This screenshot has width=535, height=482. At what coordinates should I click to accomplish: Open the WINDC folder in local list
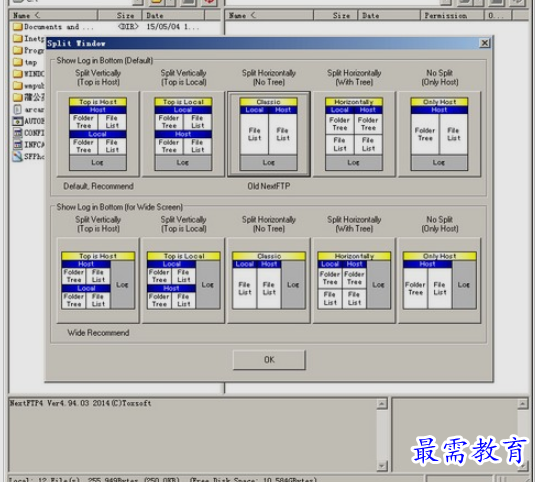(x=29, y=74)
